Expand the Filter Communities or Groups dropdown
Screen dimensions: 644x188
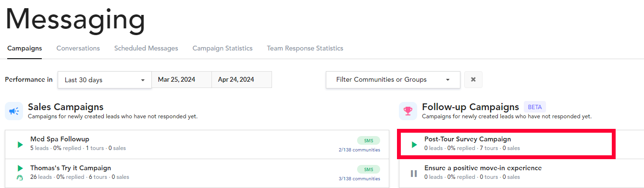(x=393, y=80)
